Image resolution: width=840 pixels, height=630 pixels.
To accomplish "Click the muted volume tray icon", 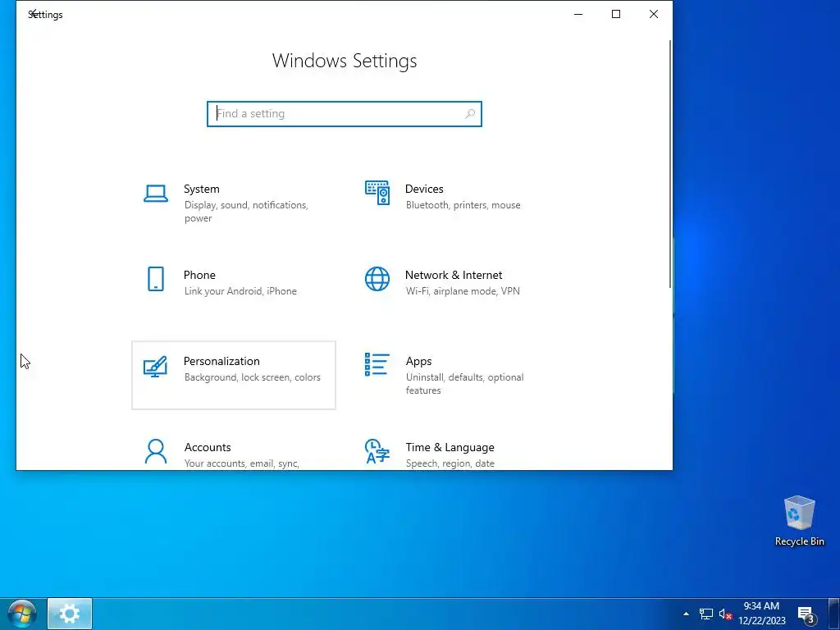I will point(725,614).
